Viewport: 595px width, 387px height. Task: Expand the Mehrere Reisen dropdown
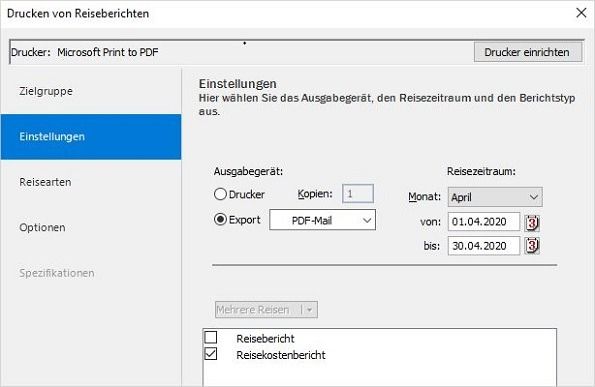click(266, 310)
